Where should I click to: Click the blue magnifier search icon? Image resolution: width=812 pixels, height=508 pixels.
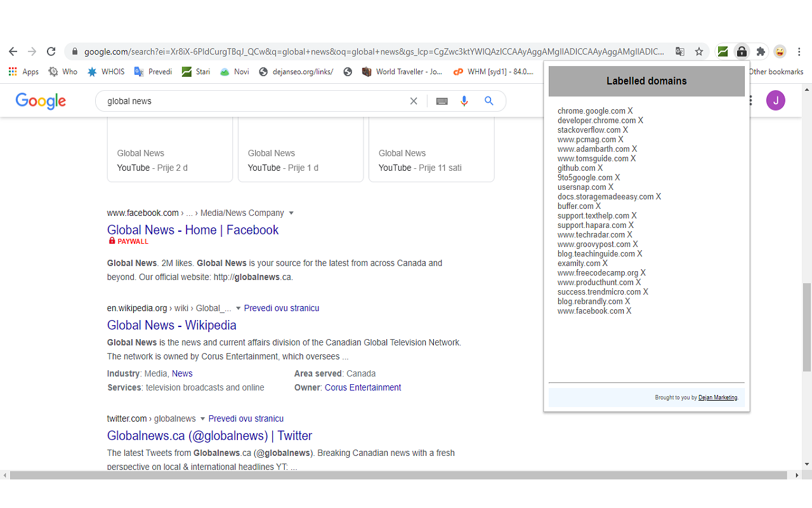[488, 101]
